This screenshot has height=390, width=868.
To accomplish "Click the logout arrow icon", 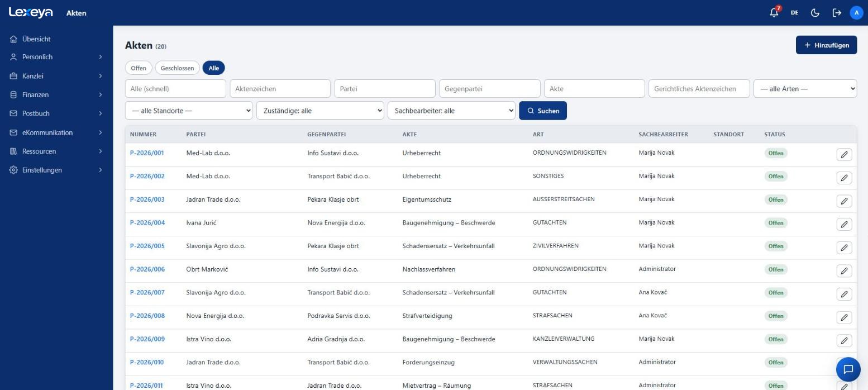I will tap(837, 13).
